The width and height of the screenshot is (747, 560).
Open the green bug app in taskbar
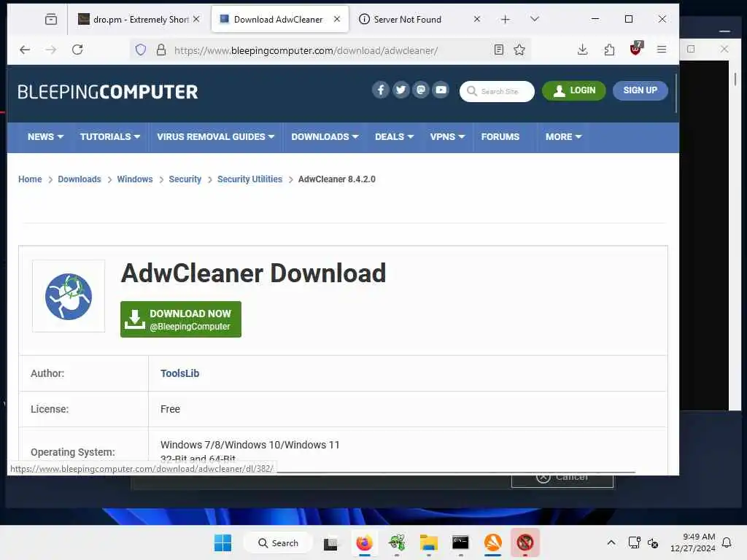pyautogui.click(x=396, y=542)
